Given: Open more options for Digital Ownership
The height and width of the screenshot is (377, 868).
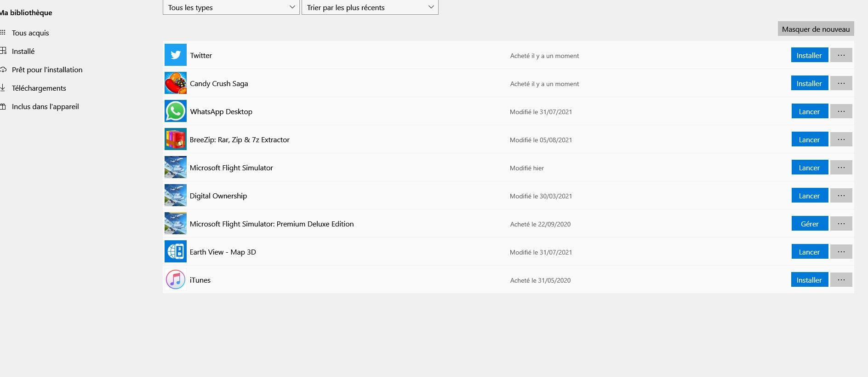Looking at the screenshot, I should click(841, 196).
